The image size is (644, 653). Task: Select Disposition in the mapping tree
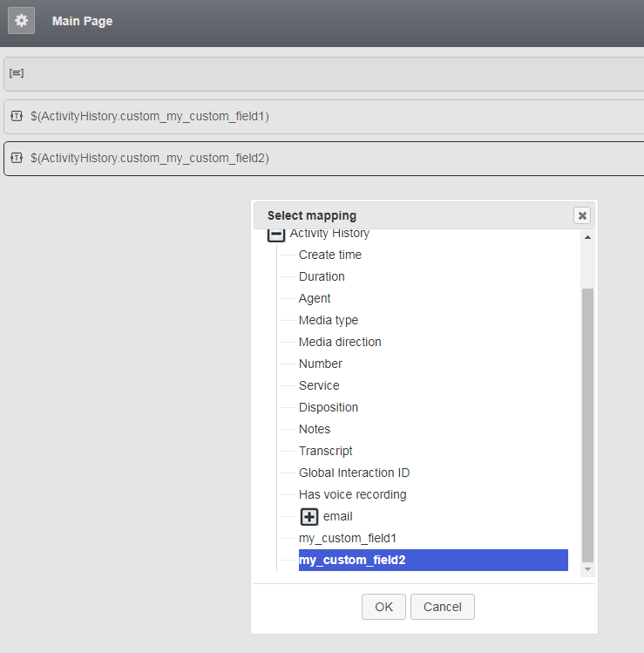(x=328, y=407)
